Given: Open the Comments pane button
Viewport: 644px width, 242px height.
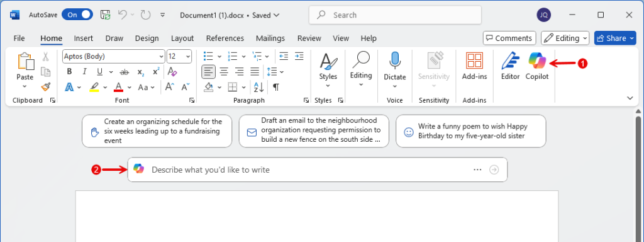Looking at the screenshot, I should (x=509, y=38).
